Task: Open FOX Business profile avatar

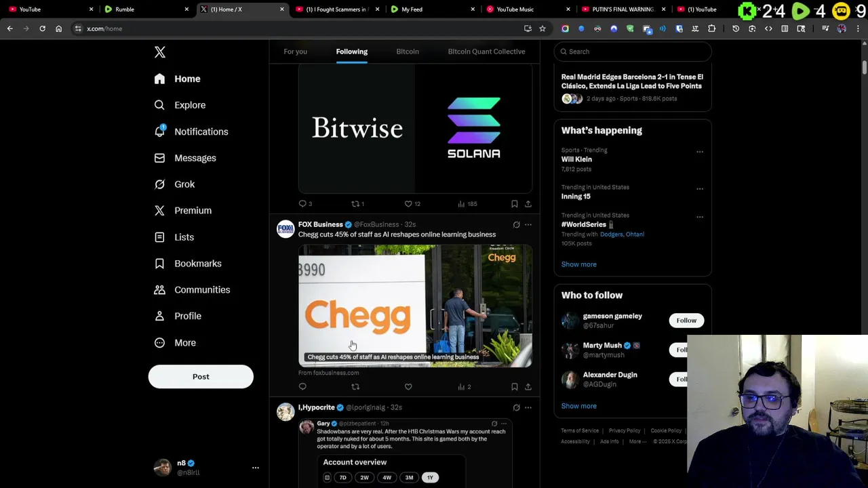Action: click(285, 229)
